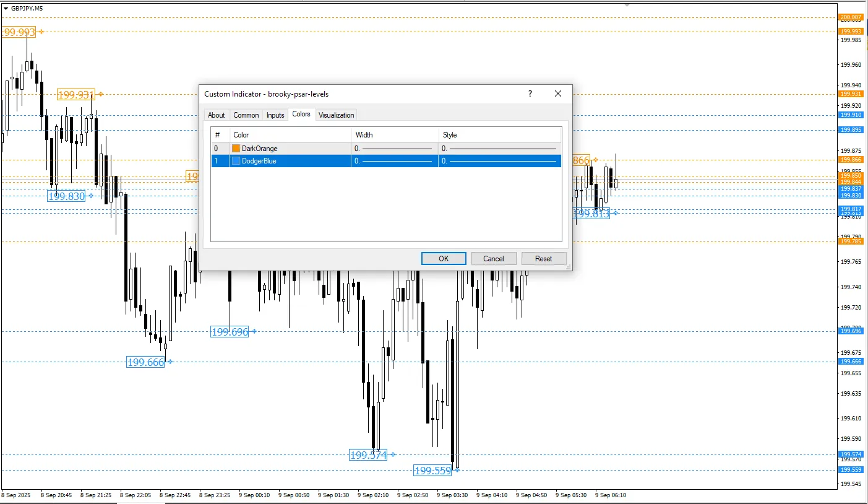
Task: Click the 199.895 tag on price axis
Action: [x=851, y=130]
